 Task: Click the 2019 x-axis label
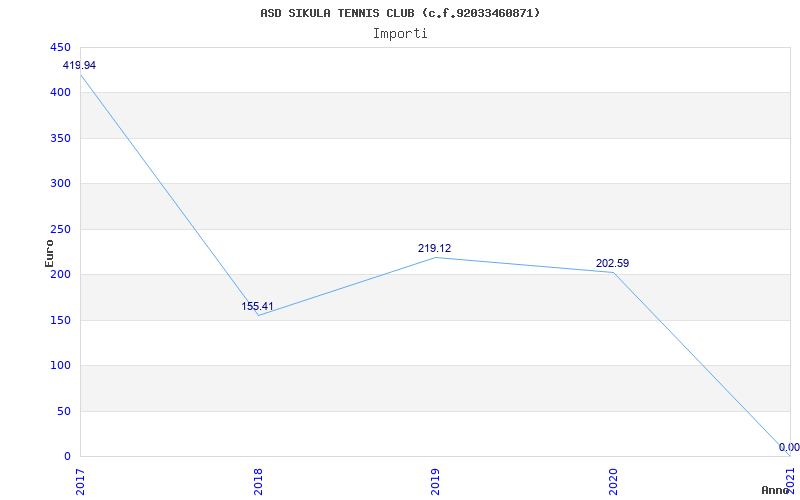[435, 482]
